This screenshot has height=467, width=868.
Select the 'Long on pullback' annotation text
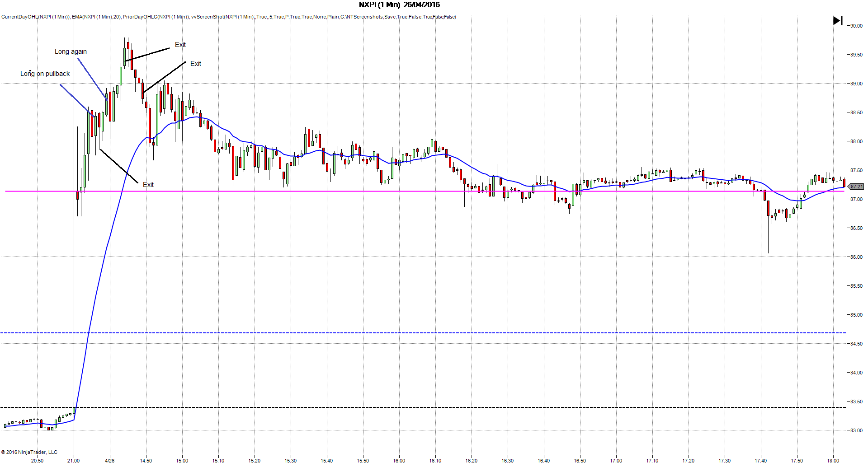click(45, 74)
